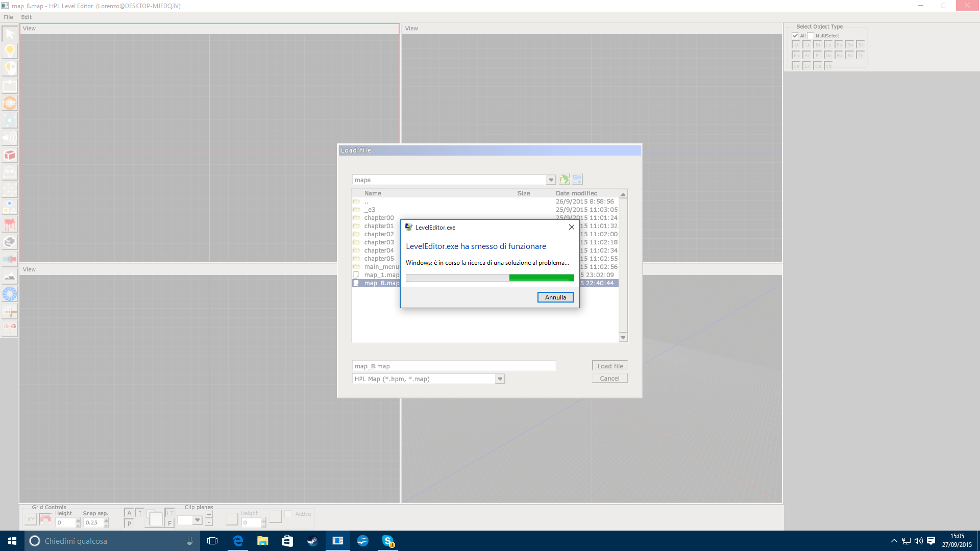980x551 pixels.
Task: Select the sound speaker tool
Action: (x=10, y=138)
